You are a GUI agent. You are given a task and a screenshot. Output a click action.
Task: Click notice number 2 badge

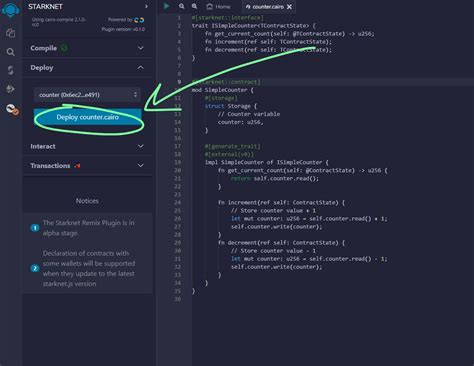point(35,268)
